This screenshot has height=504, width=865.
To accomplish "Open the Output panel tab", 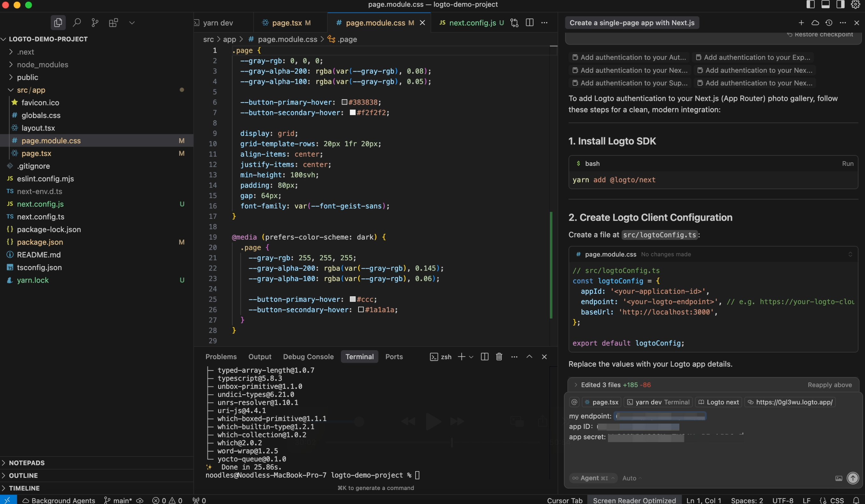I will point(260,357).
